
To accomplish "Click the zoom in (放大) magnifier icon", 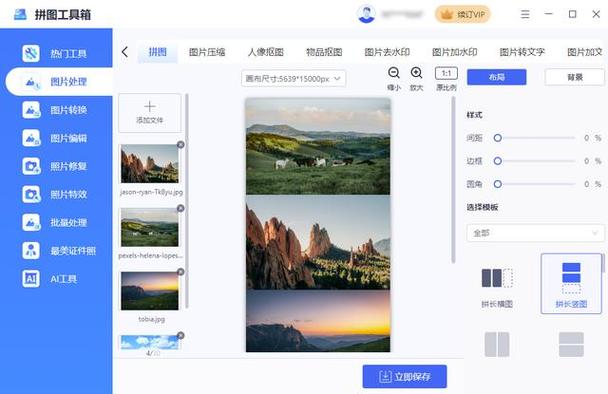I will pos(416,73).
